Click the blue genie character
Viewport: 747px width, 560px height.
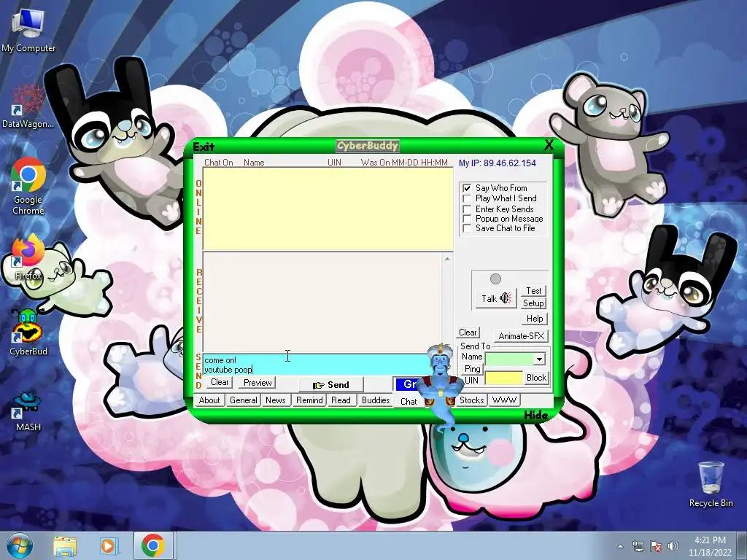click(440, 386)
